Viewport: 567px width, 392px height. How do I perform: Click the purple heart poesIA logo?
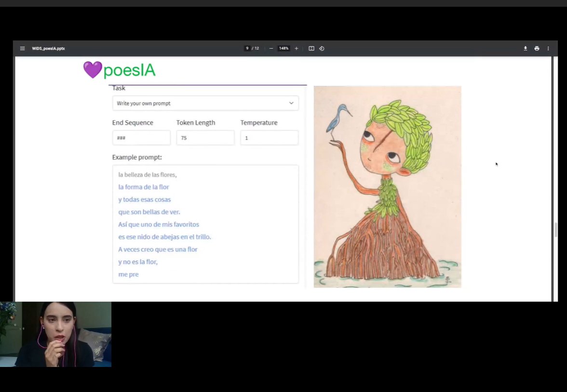(120, 70)
